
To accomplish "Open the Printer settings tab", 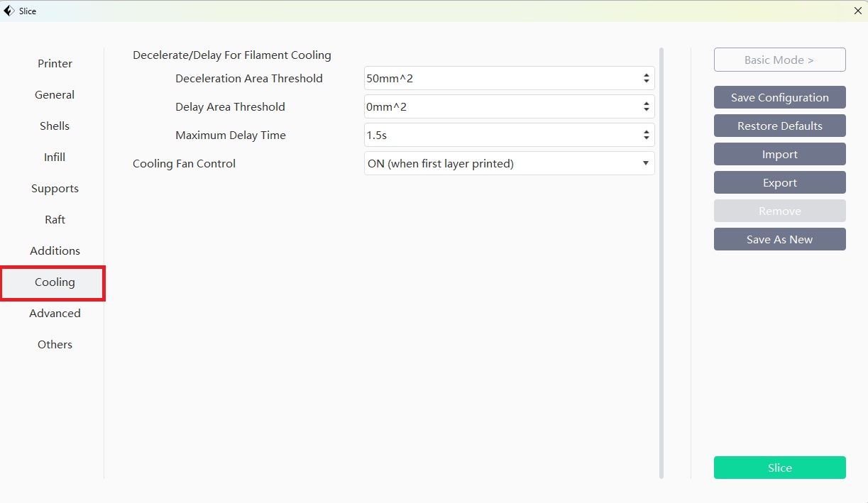I will 55,64.
